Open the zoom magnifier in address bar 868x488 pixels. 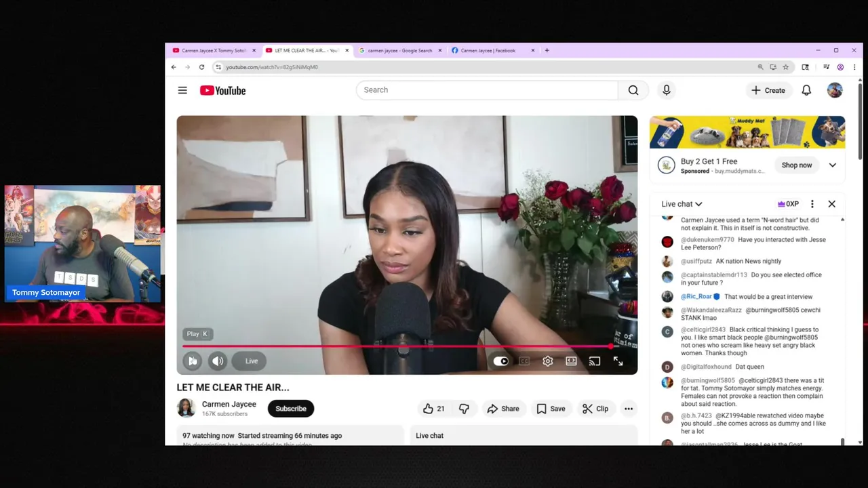pyautogui.click(x=760, y=67)
